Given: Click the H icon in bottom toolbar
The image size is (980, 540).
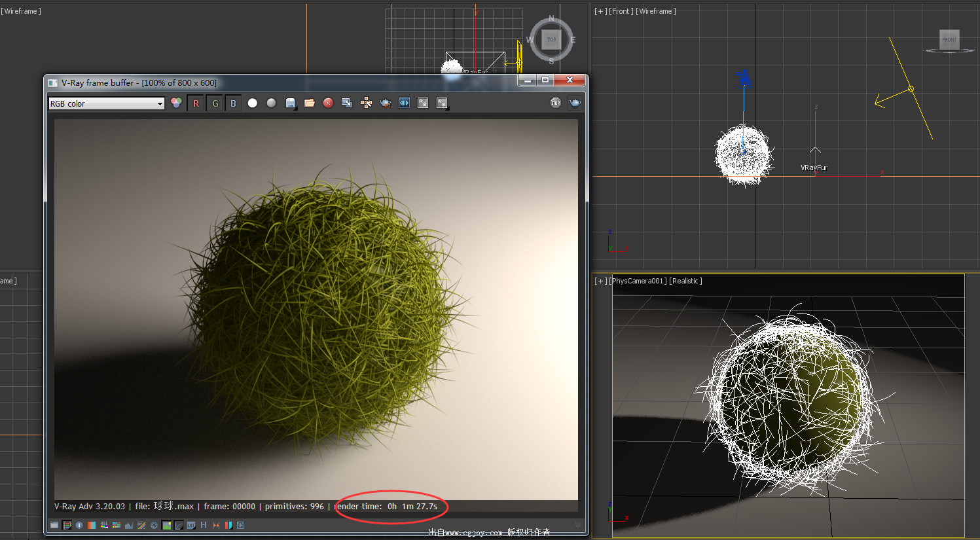Looking at the screenshot, I should 204,525.
